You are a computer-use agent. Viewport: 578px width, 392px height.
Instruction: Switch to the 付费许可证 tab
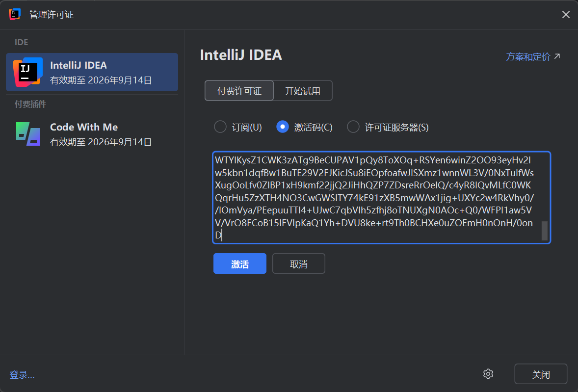click(x=239, y=91)
